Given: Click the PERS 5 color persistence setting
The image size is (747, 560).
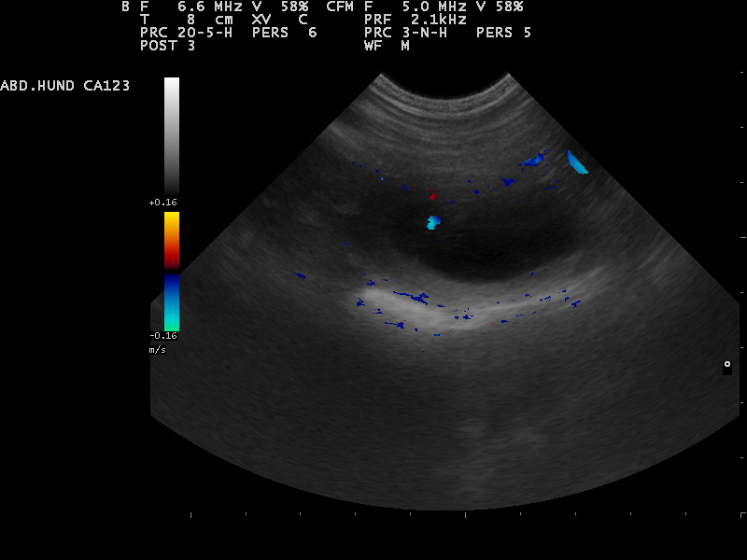Looking at the screenshot, I should point(503,32).
